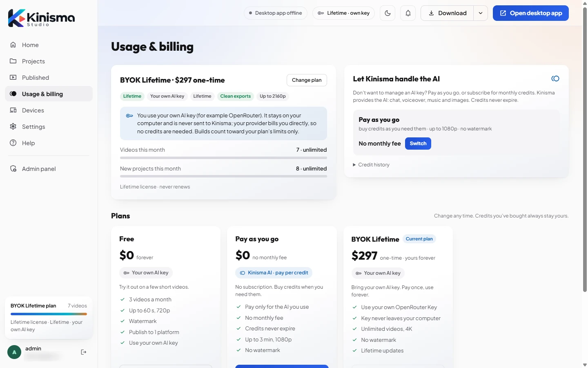
Task: Click the Settings gear icon
Action: [x=13, y=127]
